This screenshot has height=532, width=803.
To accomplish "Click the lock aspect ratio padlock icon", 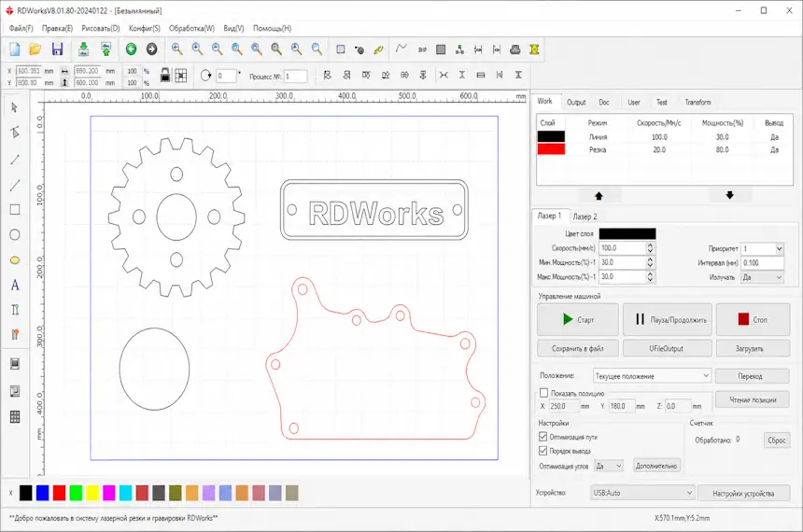I will coord(165,76).
